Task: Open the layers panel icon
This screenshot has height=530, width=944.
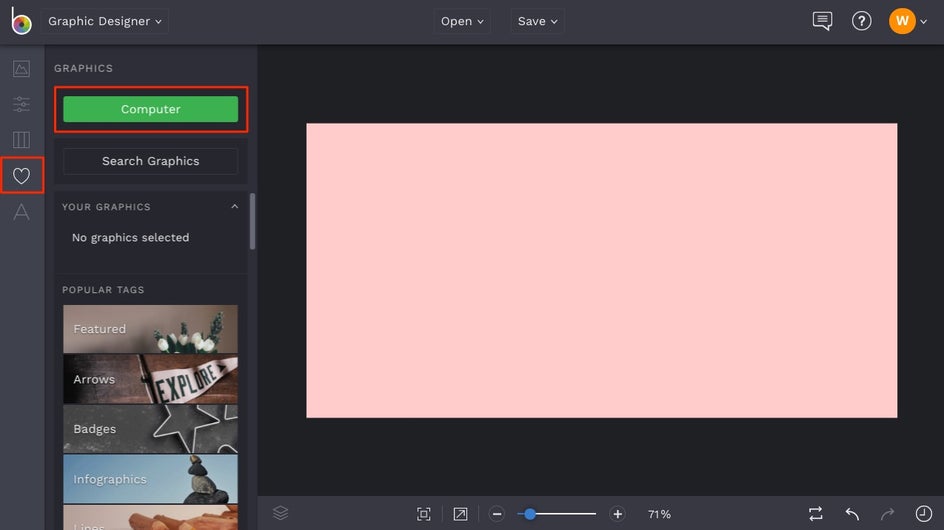Action: 281,513
